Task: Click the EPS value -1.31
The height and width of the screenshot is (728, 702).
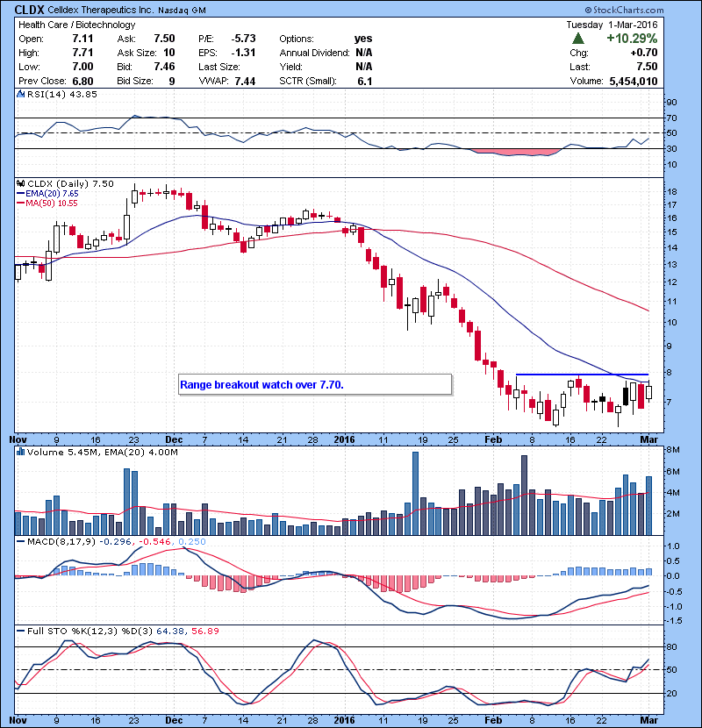Action: point(243,53)
